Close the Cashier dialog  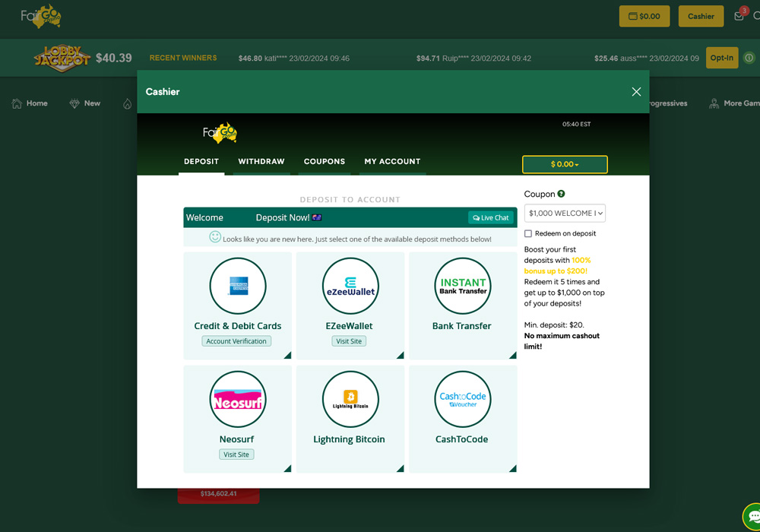tap(636, 91)
